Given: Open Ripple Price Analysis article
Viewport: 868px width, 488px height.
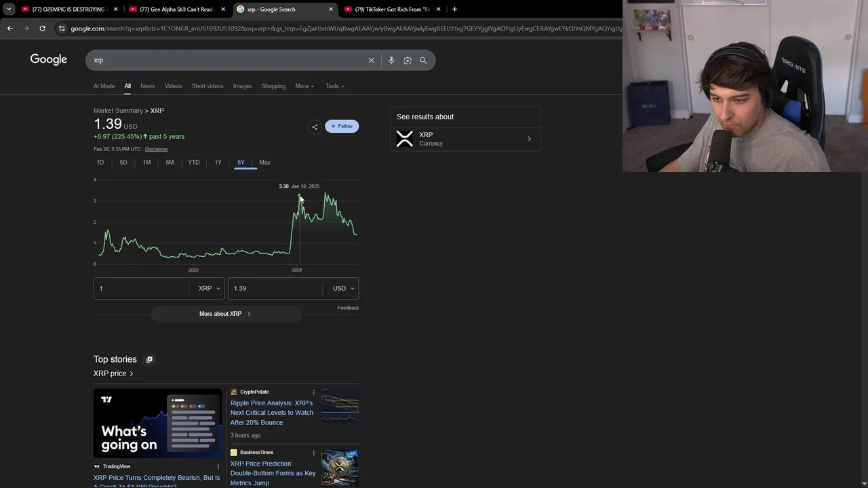Looking at the screenshot, I should (x=271, y=413).
